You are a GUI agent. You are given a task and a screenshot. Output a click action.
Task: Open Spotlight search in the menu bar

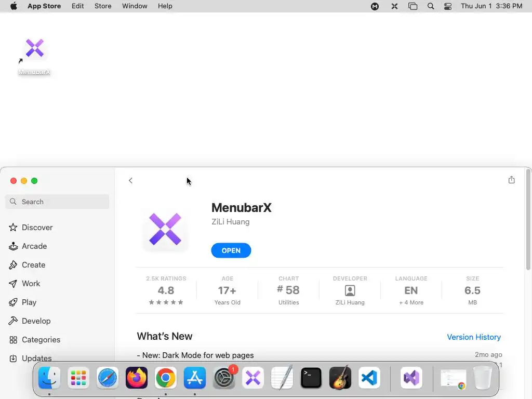tap(431, 6)
